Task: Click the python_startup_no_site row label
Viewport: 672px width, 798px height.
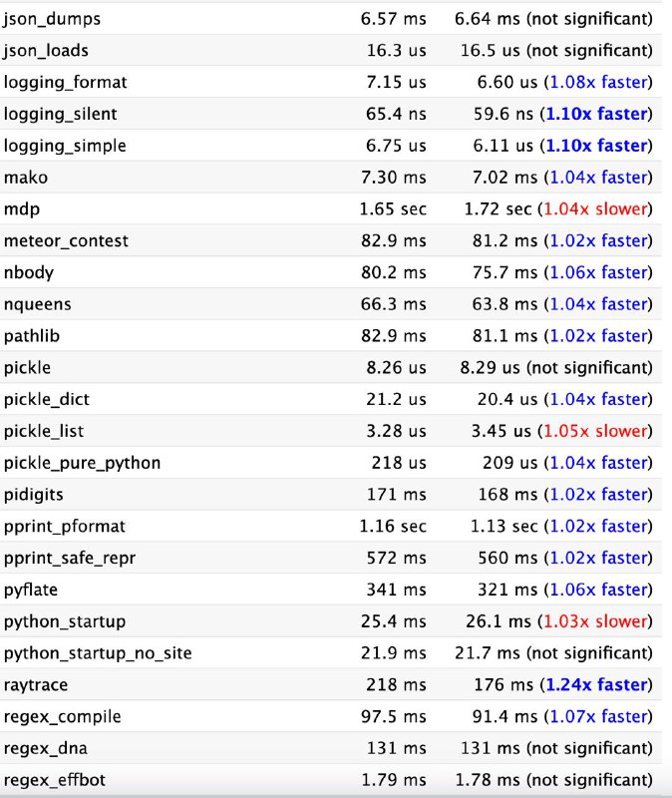Action: 98,653
